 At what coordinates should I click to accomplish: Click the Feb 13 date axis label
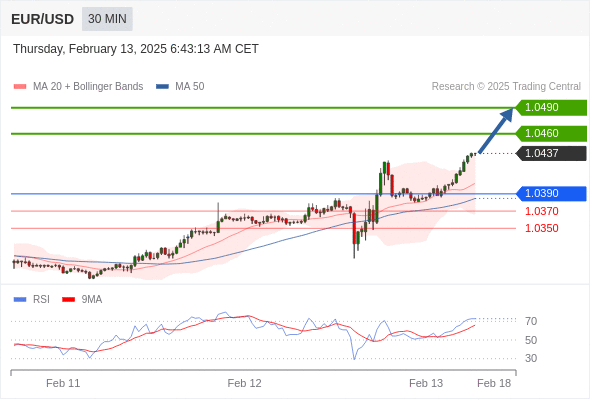click(426, 383)
